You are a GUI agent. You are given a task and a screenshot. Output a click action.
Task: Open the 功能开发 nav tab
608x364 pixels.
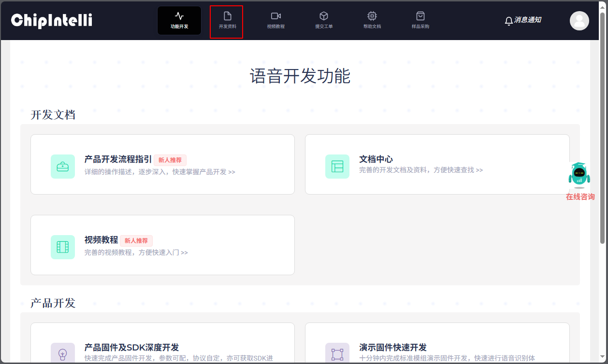click(x=179, y=20)
